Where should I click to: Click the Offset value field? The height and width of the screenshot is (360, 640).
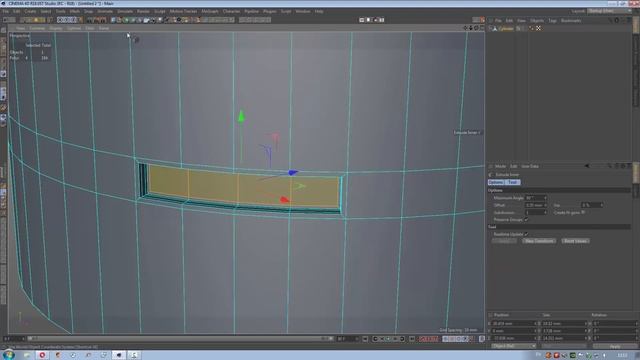pos(534,205)
